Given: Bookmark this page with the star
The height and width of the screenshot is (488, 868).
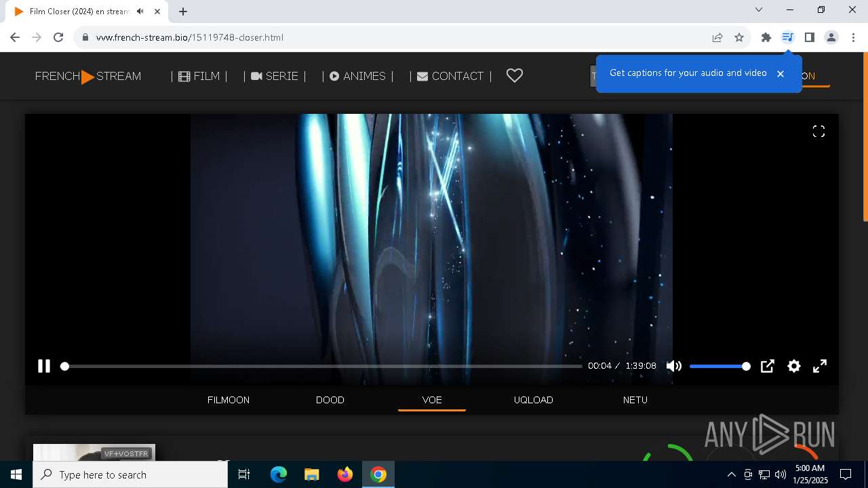Looking at the screenshot, I should pos(739,37).
